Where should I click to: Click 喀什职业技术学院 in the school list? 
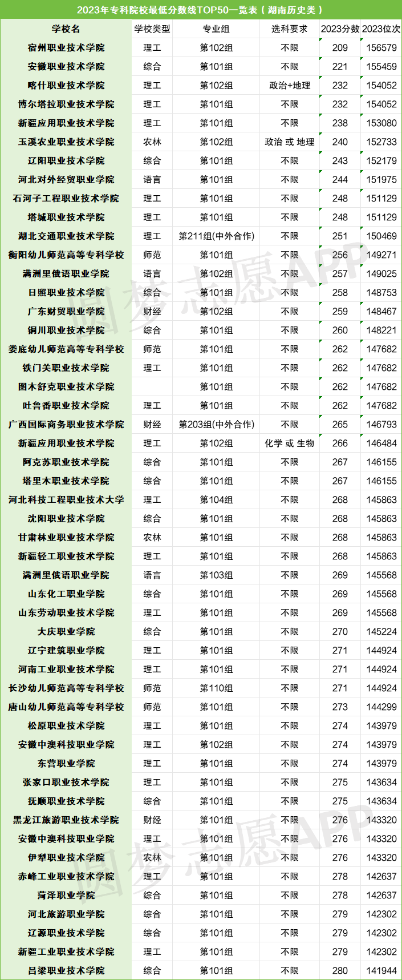click(66, 86)
